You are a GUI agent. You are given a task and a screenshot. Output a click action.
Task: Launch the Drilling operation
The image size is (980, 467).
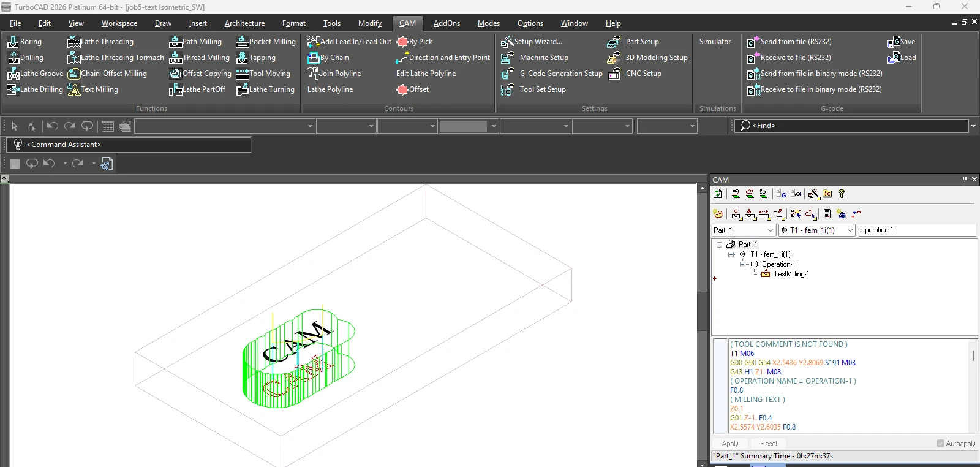(25, 58)
